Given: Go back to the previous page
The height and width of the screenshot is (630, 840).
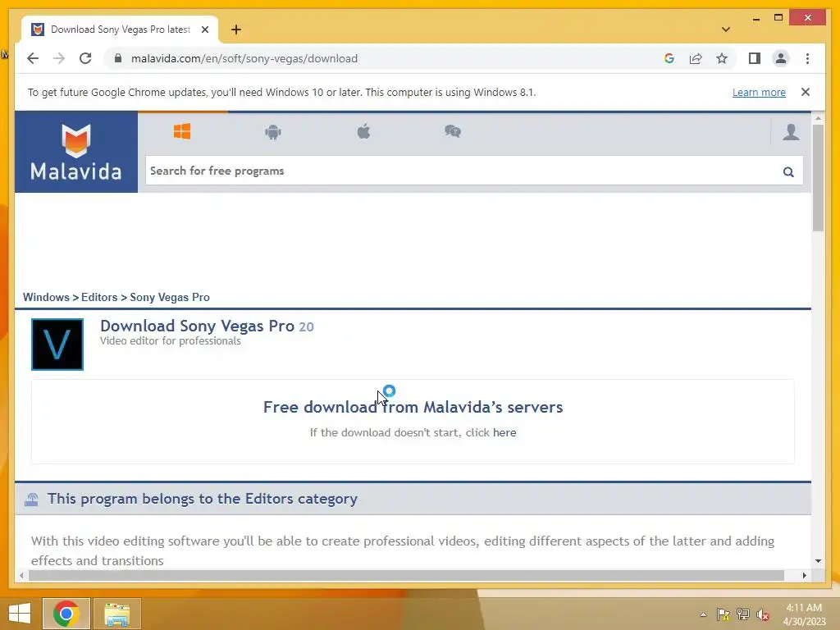Looking at the screenshot, I should 33,58.
